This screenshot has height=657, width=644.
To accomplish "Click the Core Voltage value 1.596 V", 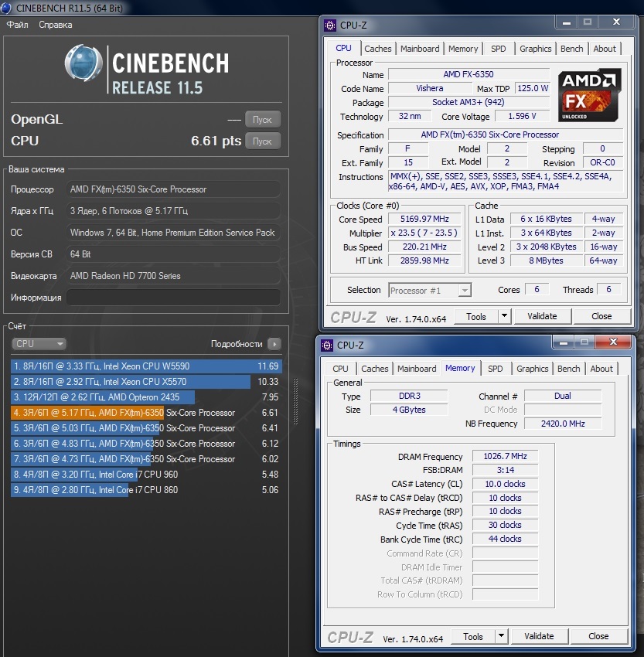I will point(522,116).
